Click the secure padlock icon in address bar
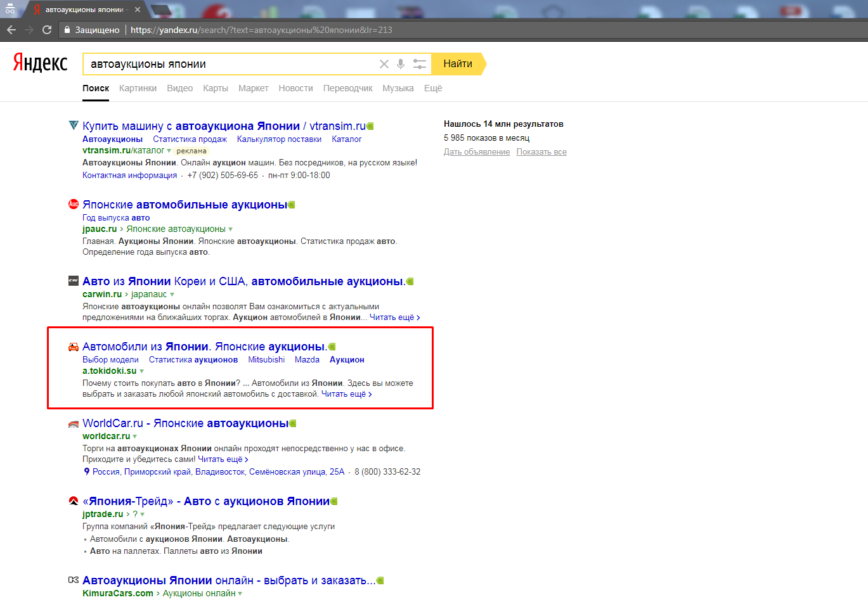 tap(67, 30)
